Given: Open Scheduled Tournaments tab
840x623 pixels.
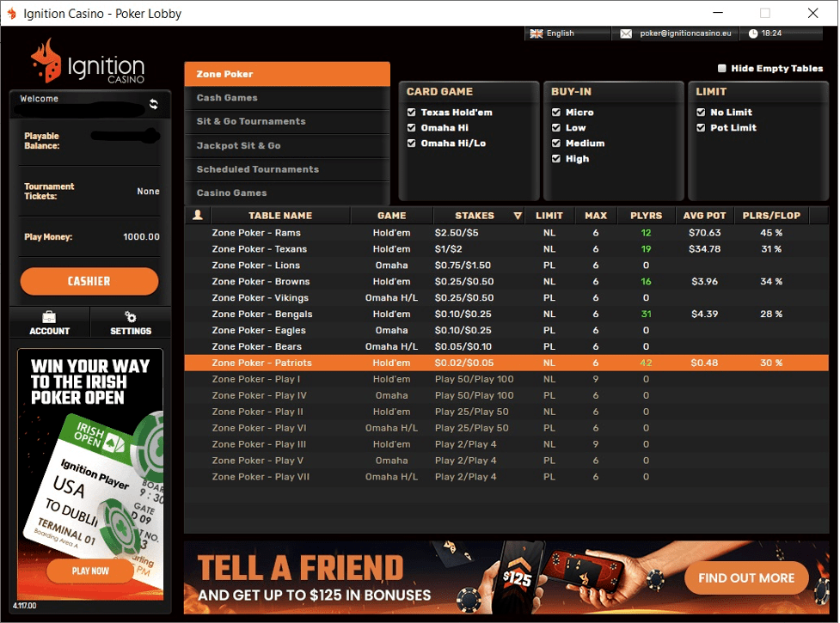Looking at the screenshot, I should tap(287, 169).
